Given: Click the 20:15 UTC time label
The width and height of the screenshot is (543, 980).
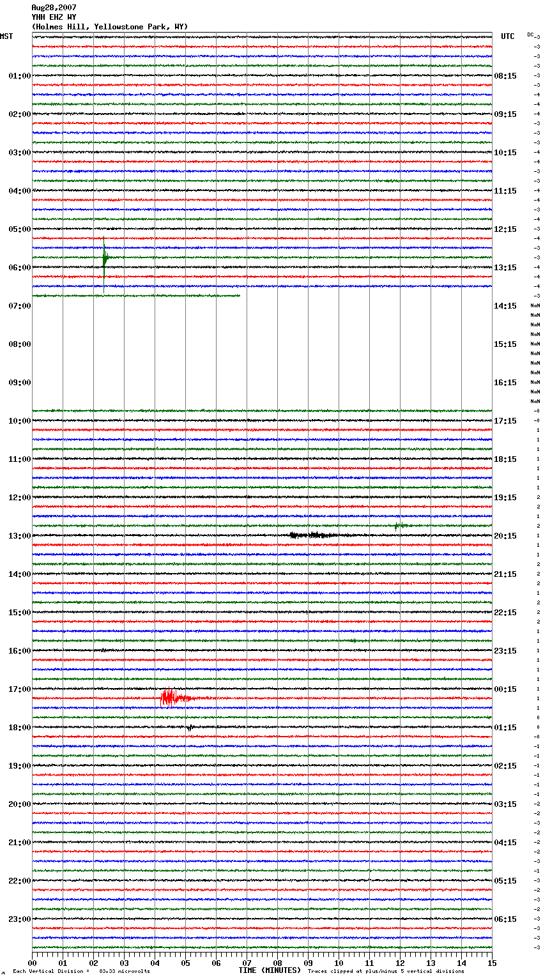Looking at the screenshot, I should [505, 536].
